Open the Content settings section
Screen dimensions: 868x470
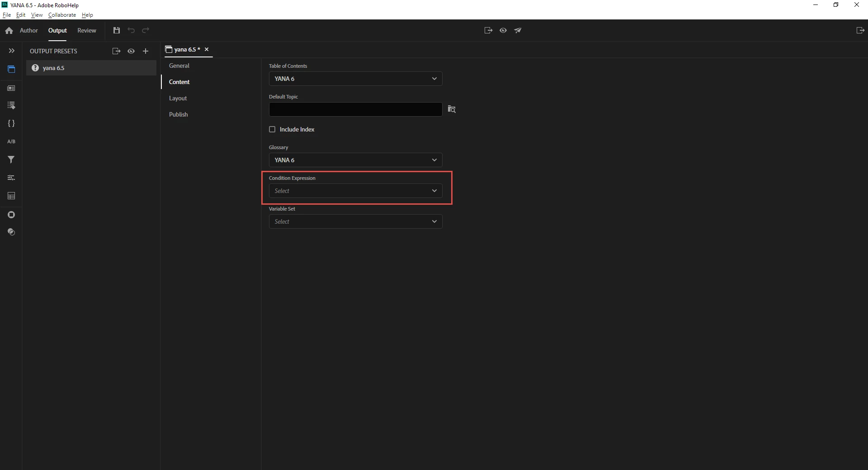pyautogui.click(x=179, y=82)
